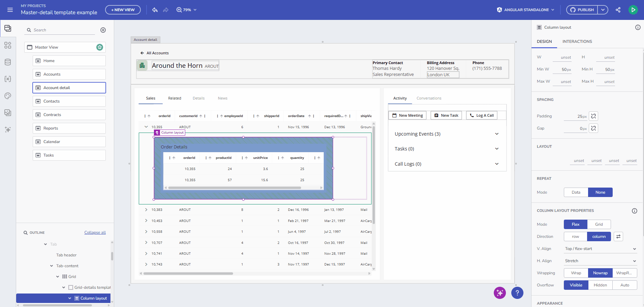Switch Column Layout Mode to Grid

(599, 224)
